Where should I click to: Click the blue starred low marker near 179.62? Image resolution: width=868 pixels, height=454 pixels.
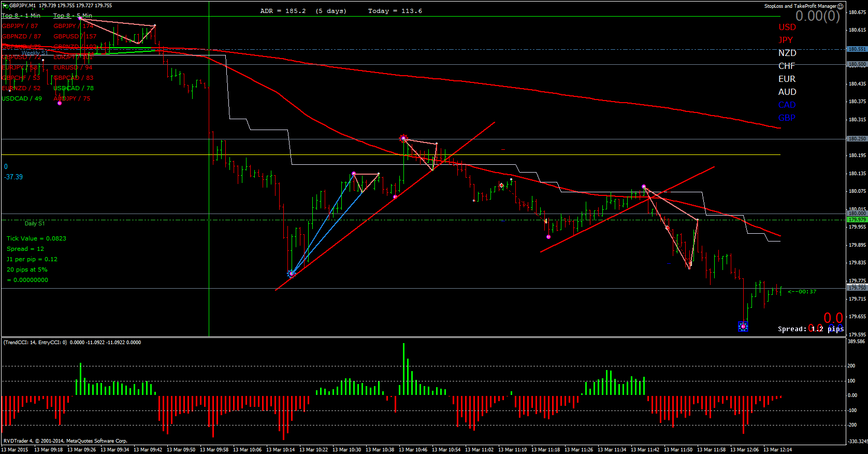tap(743, 327)
